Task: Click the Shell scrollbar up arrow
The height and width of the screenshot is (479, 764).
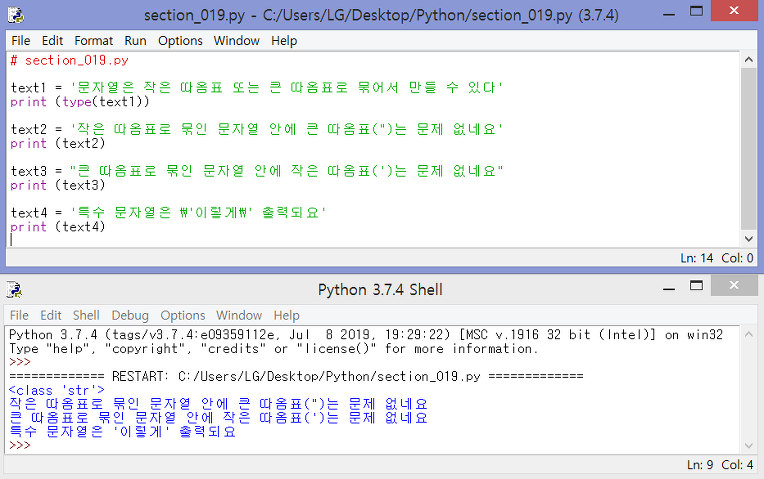Action: point(749,334)
